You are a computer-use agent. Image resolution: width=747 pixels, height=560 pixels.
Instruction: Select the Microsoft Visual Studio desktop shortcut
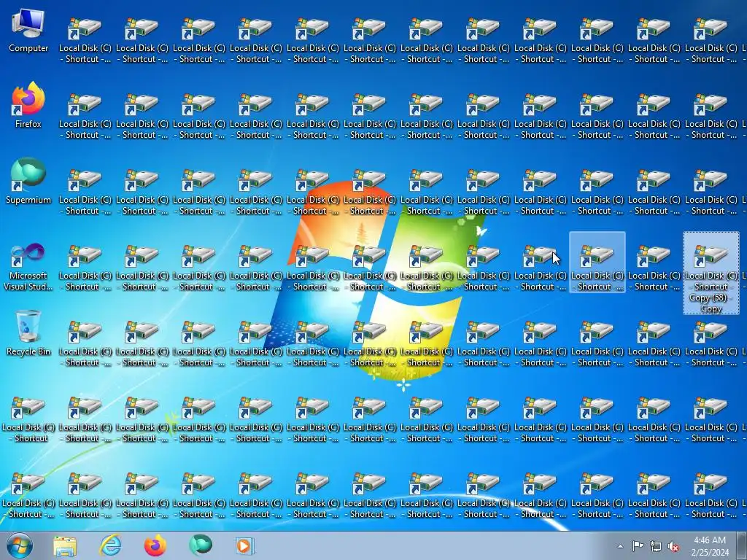[x=28, y=267]
